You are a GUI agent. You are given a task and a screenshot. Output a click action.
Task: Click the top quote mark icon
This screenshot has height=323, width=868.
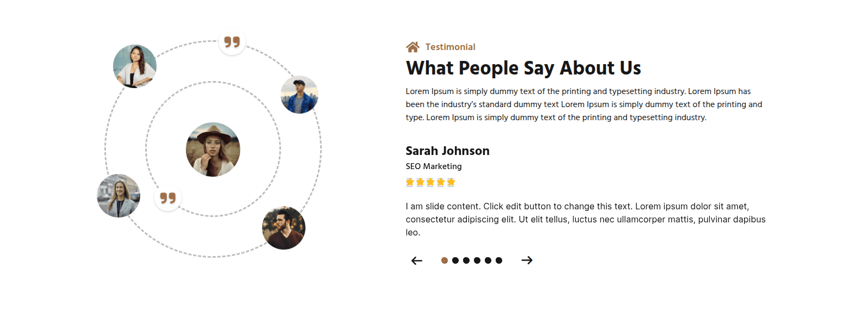232,42
